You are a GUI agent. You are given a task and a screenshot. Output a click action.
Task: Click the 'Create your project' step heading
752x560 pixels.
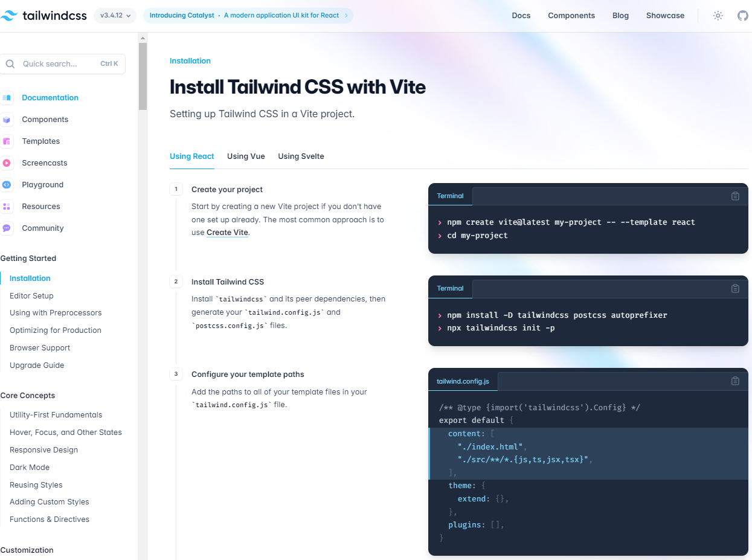[x=227, y=190]
